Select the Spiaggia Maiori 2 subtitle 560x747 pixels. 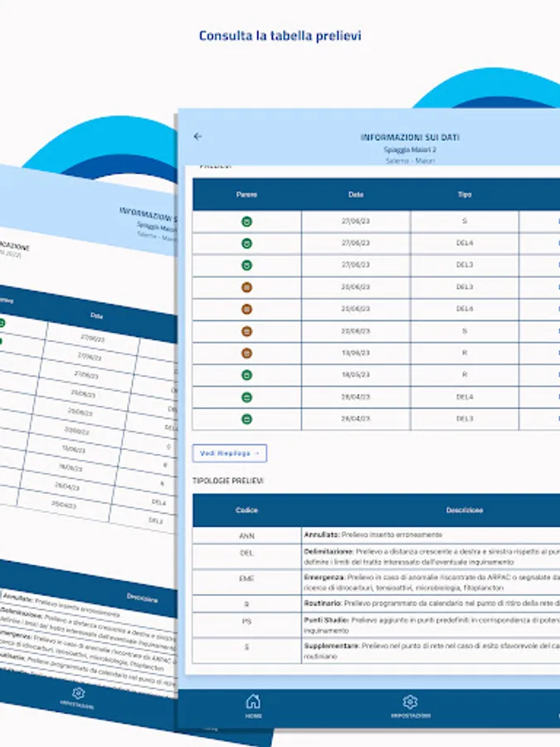[410, 149]
